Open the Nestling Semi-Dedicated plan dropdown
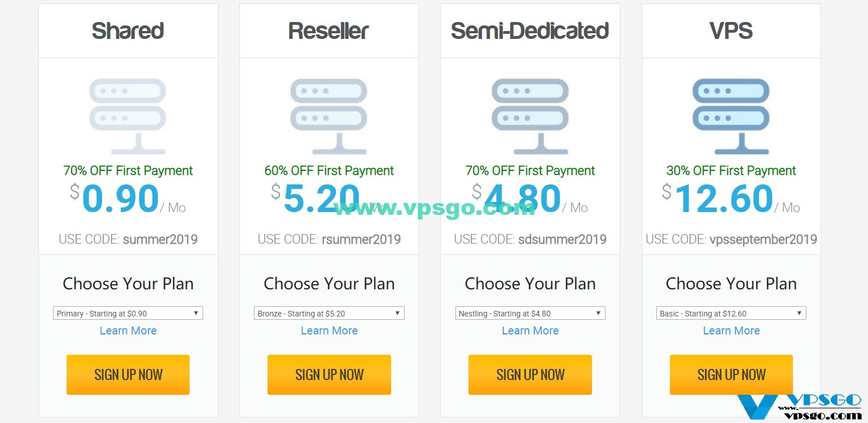This screenshot has width=868, height=423. (x=530, y=313)
